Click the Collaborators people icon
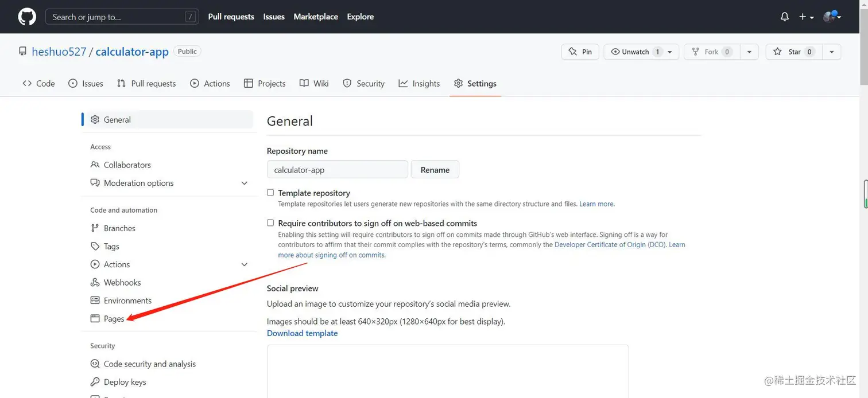 (95, 165)
